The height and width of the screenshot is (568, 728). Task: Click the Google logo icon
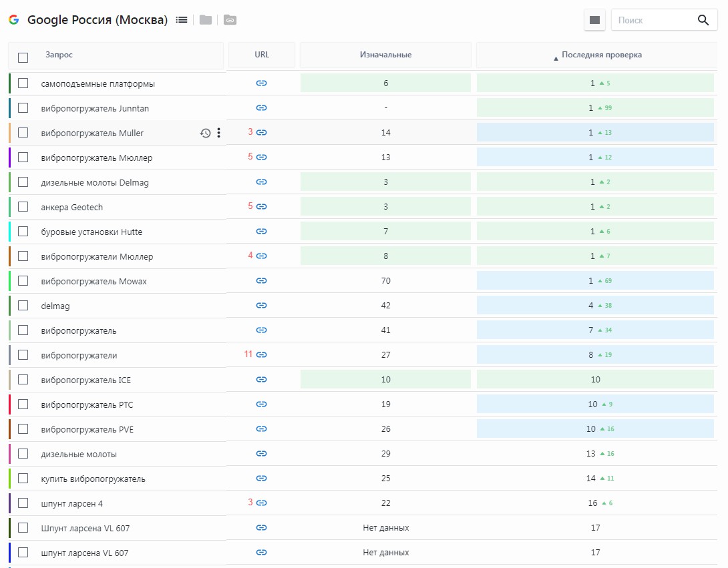pyautogui.click(x=13, y=20)
